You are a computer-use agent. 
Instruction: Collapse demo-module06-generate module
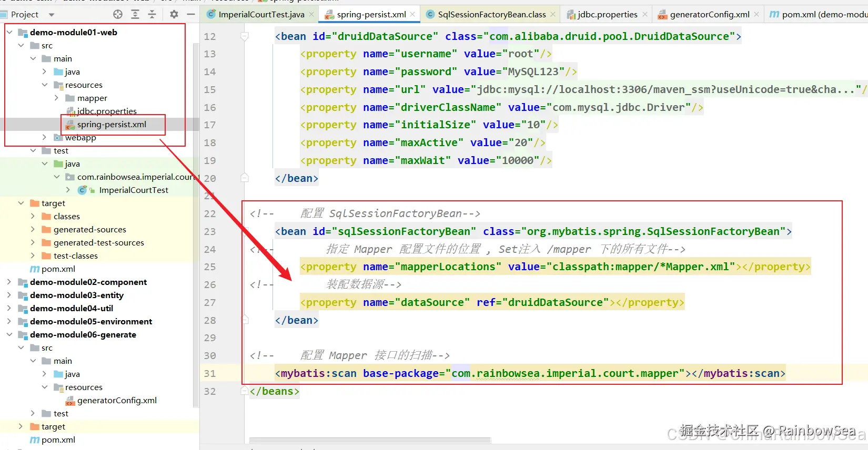point(9,334)
